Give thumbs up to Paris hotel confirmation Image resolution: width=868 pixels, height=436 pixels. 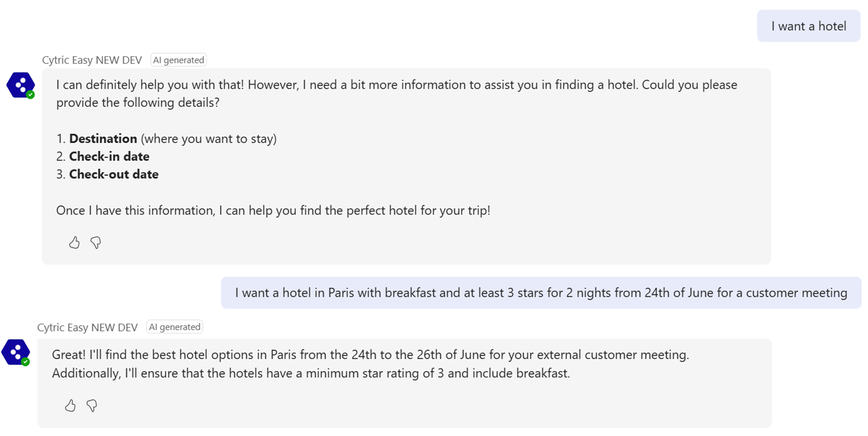click(x=70, y=406)
